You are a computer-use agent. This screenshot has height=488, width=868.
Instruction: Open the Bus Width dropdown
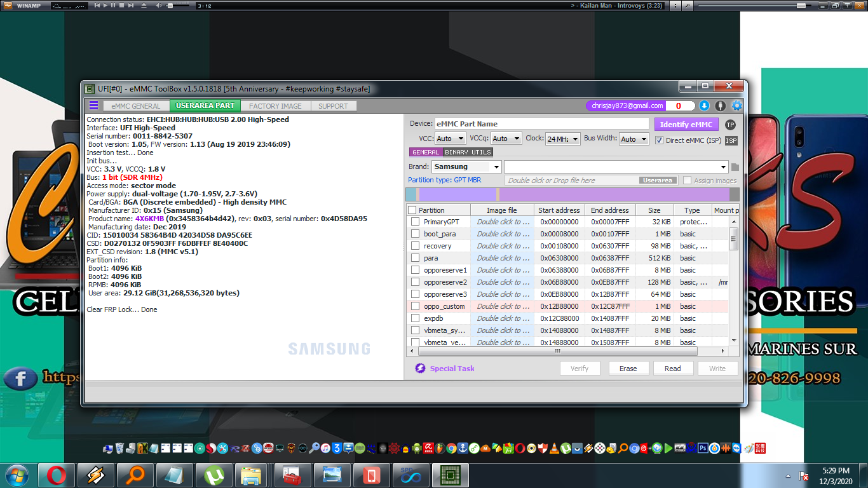634,139
